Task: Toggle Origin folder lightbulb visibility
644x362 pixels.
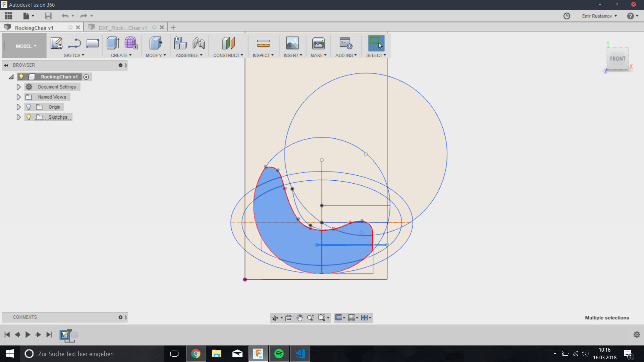Action: (29, 107)
